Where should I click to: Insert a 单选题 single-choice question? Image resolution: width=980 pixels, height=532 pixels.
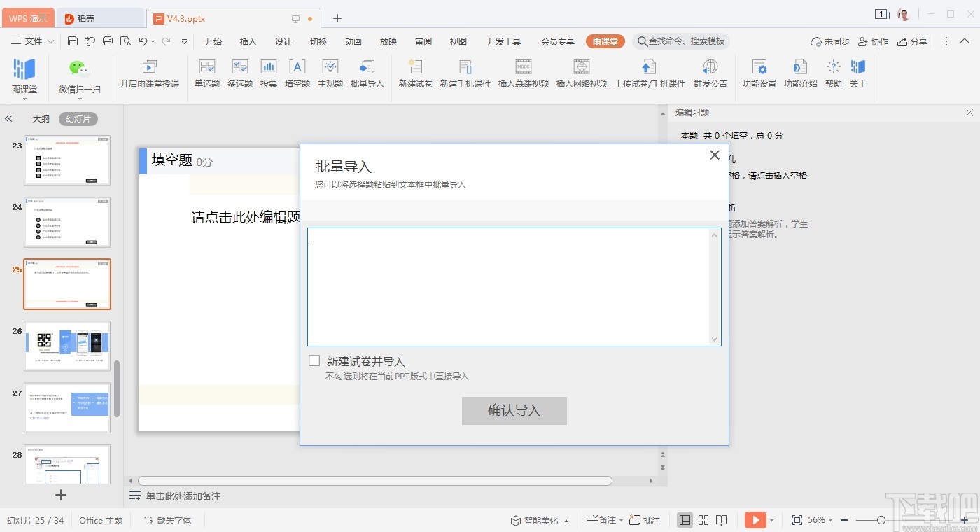207,74
